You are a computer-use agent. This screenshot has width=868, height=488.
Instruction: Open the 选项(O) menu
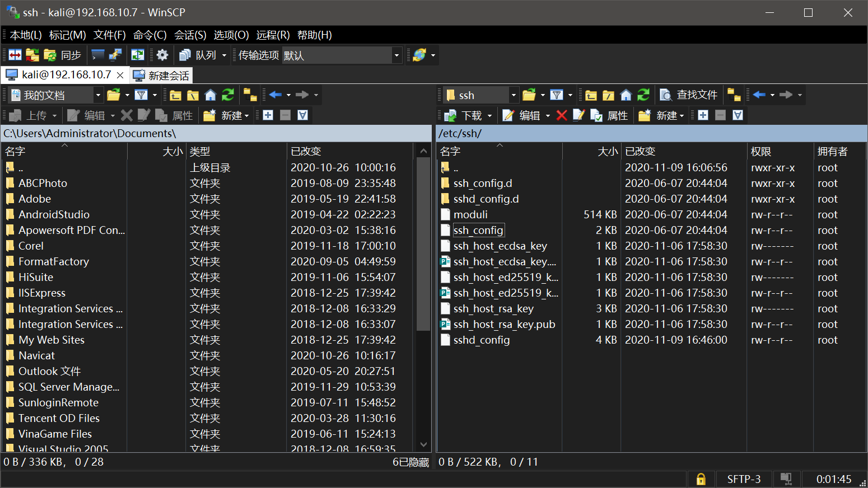[x=231, y=35]
